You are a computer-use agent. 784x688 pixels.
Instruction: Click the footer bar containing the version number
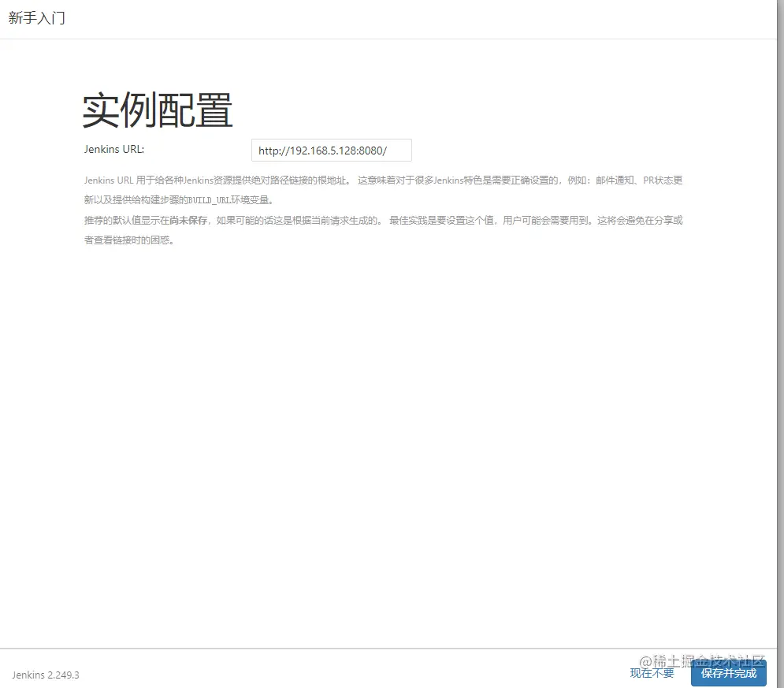pos(315,675)
